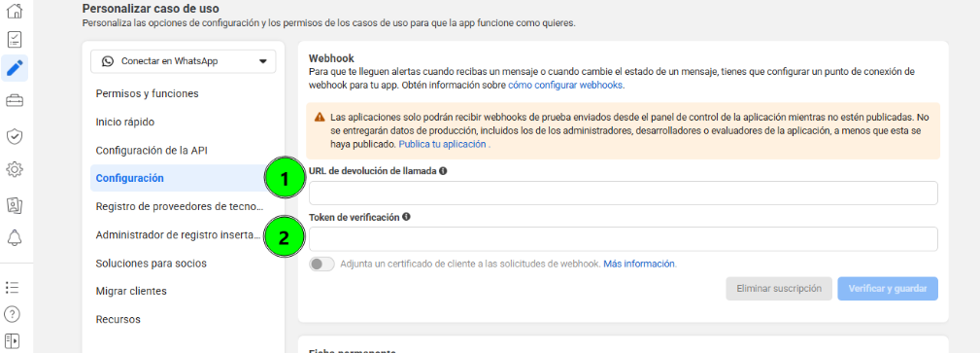
Task: Open settings gear icon in sidebar
Action: pyautogui.click(x=15, y=169)
